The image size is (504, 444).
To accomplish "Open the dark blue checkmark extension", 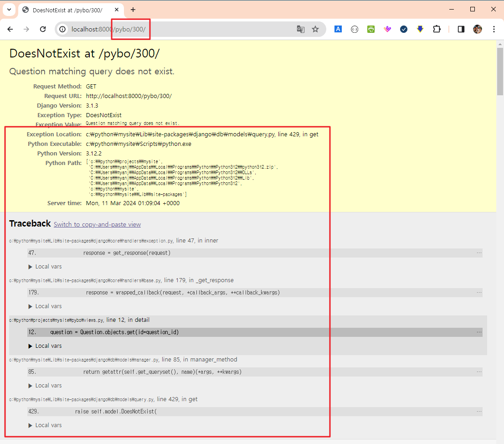I will tap(404, 29).
